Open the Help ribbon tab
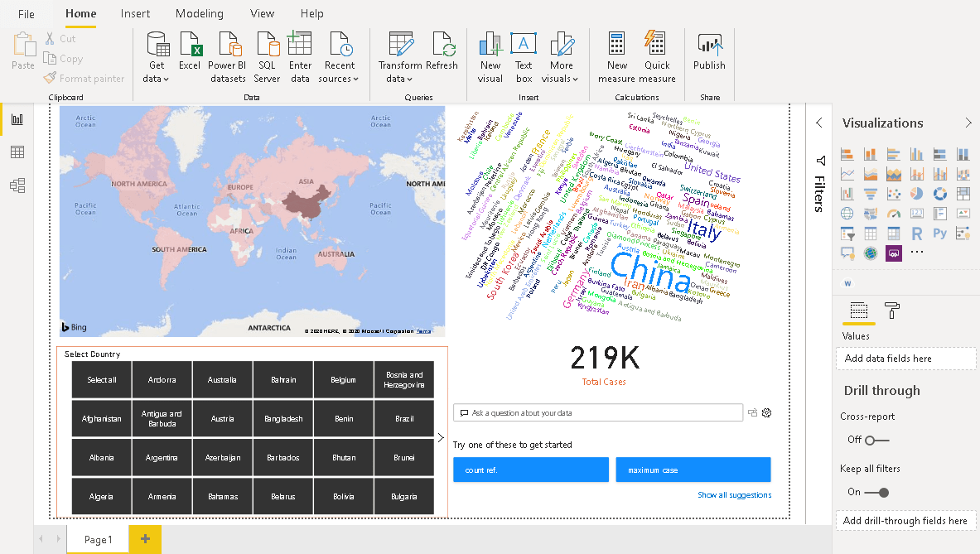The width and height of the screenshot is (980, 554). [311, 14]
